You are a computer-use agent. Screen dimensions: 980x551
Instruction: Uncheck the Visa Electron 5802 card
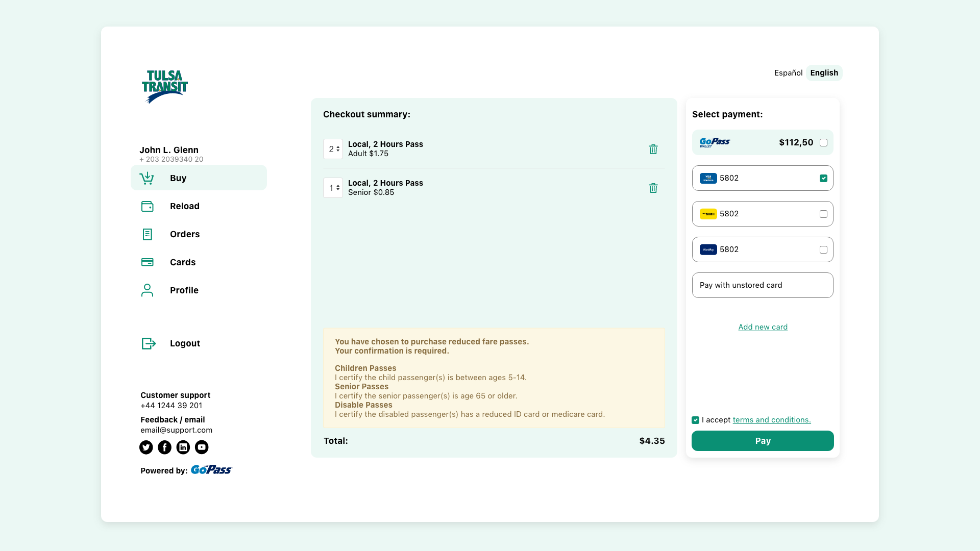(824, 178)
